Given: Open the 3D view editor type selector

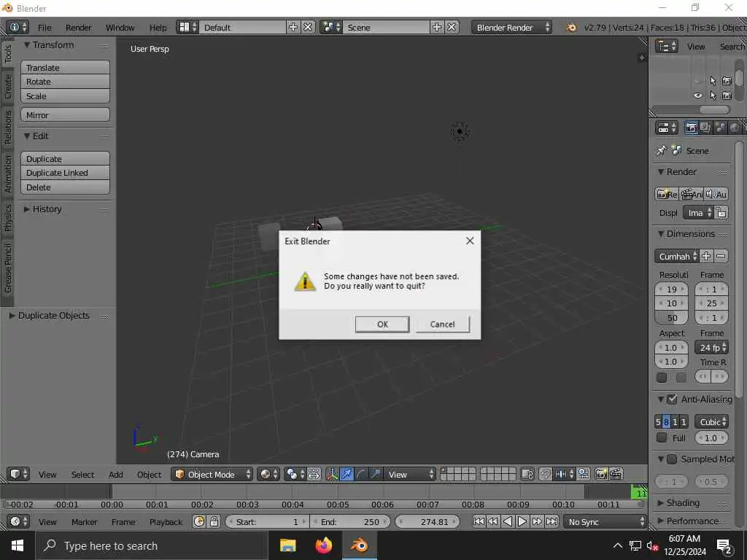Looking at the screenshot, I should 19,474.
